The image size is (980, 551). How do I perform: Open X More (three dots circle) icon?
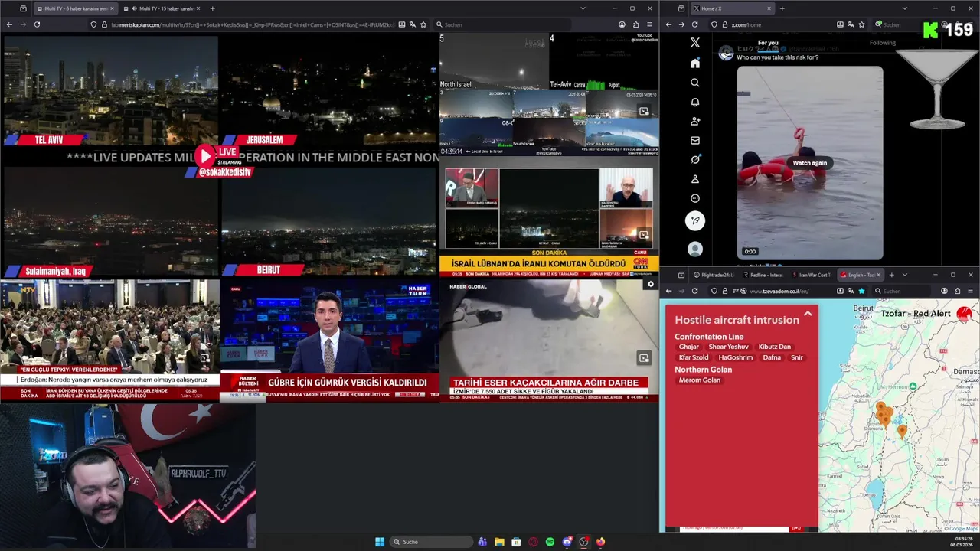pyautogui.click(x=695, y=198)
